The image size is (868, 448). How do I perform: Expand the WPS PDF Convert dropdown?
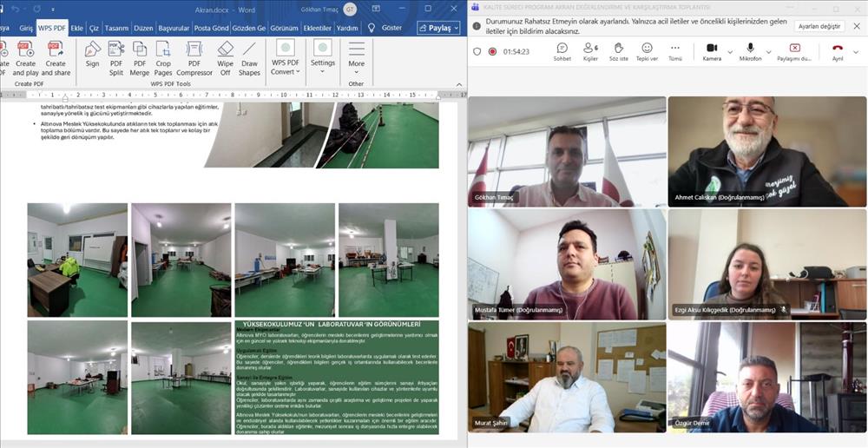pos(285,68)
